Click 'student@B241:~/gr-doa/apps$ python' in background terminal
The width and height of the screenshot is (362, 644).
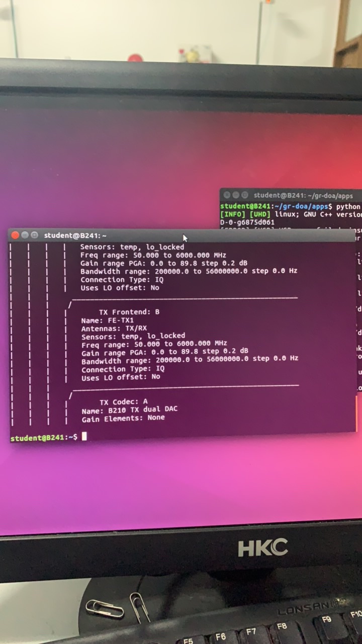pyautogui.click(x=291, y=206)
